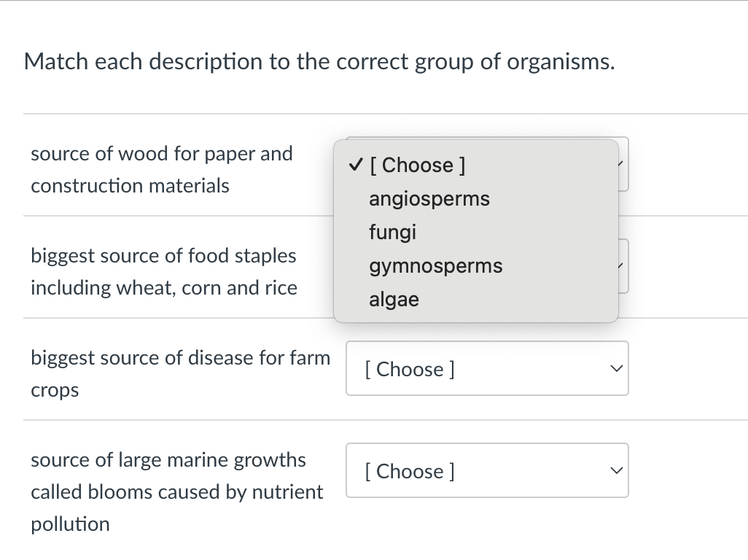This screenshot has width=748, height=560.
Task: Select gymnosperms from the open dropdown
Action: coord(435,265)
